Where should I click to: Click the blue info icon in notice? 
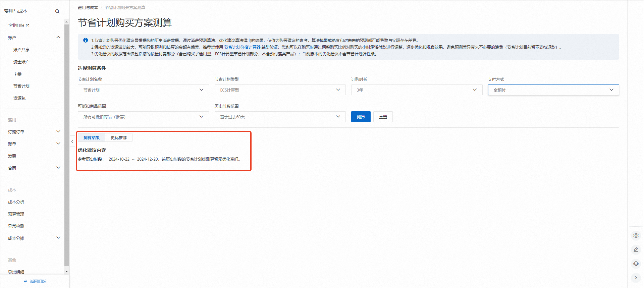tap(86, 40)
